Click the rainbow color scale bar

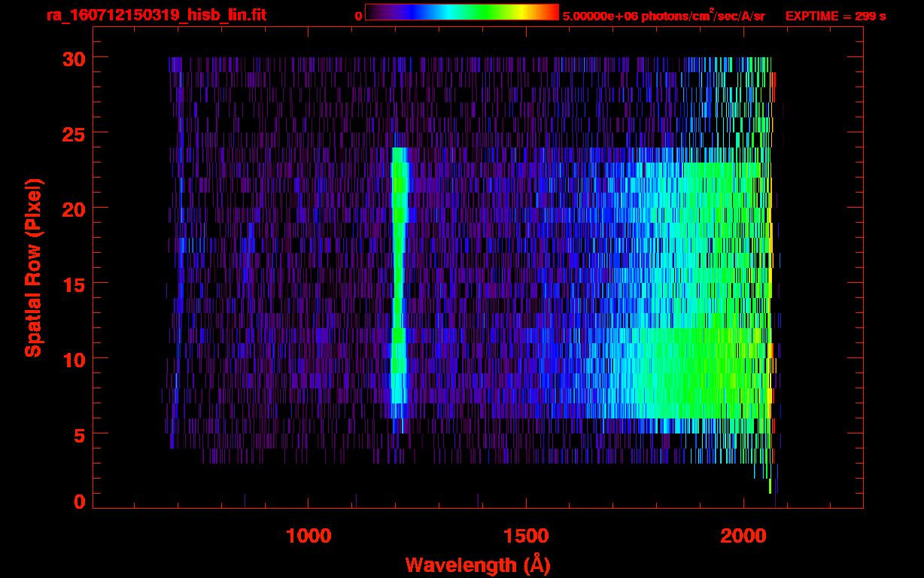pyautogui.click(x=462, y=13)
